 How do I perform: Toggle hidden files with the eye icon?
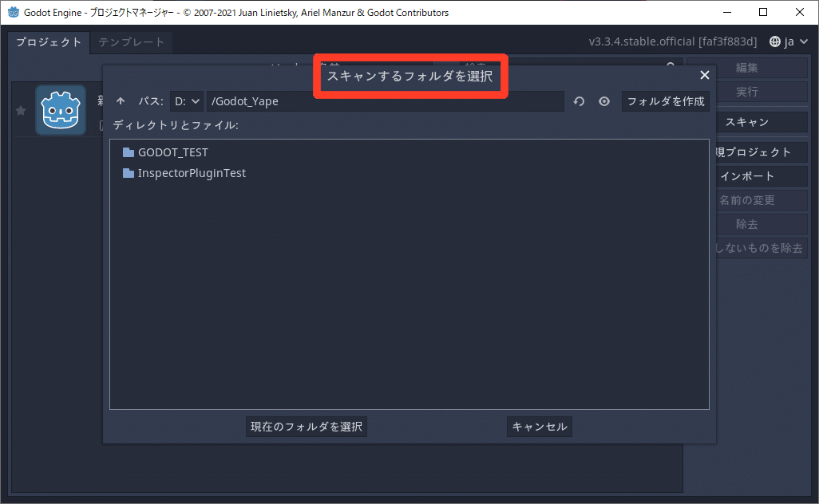coord(604,101)
